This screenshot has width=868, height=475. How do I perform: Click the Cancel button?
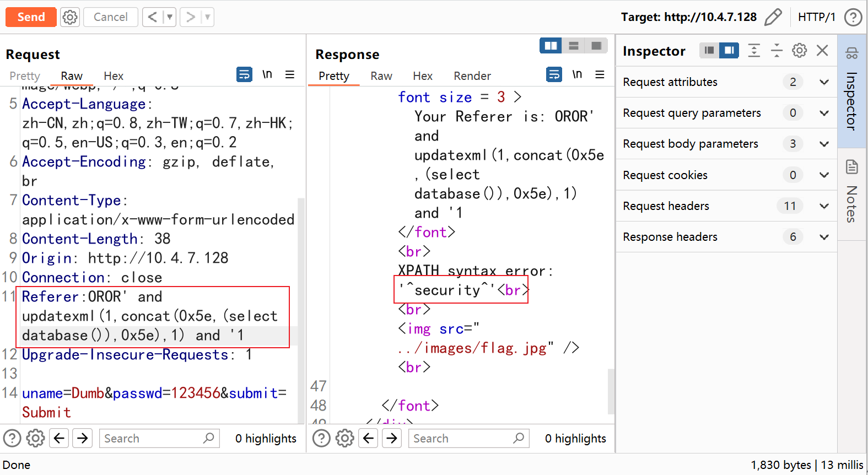(x=110, y=17)
